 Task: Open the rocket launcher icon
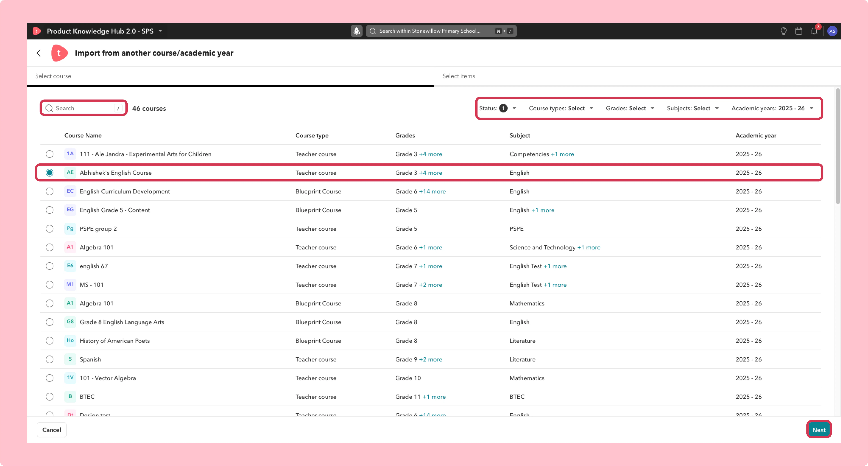coord(356,31)
